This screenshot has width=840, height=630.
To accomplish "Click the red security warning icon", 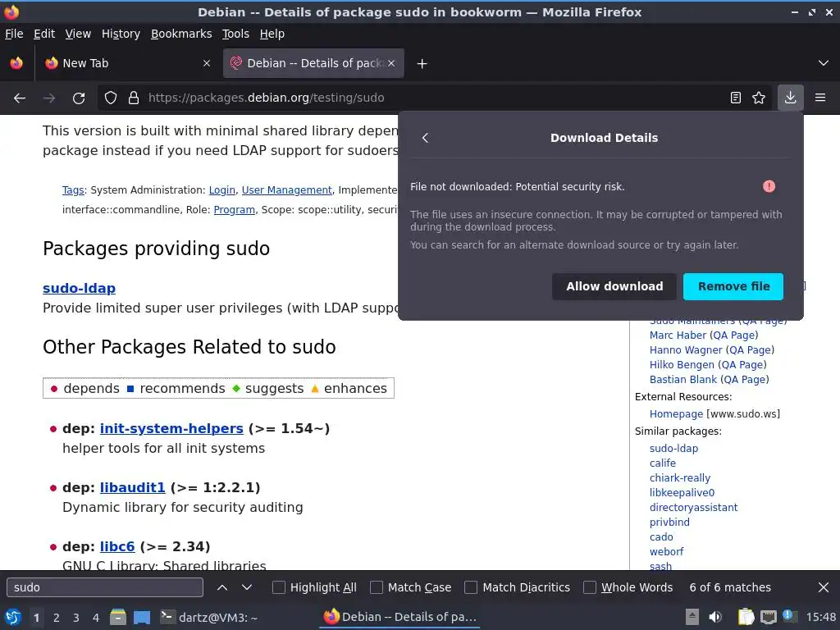I will click(769, 186).
